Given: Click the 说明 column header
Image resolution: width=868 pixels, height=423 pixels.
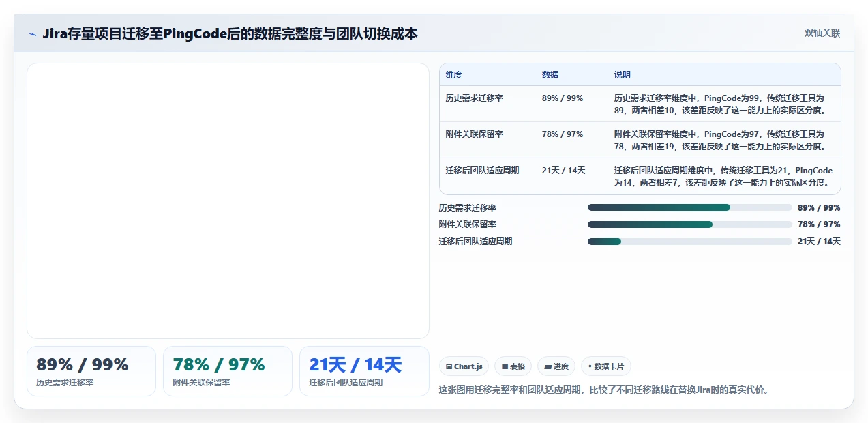Looking at the screenshot, I should (623, 75).
